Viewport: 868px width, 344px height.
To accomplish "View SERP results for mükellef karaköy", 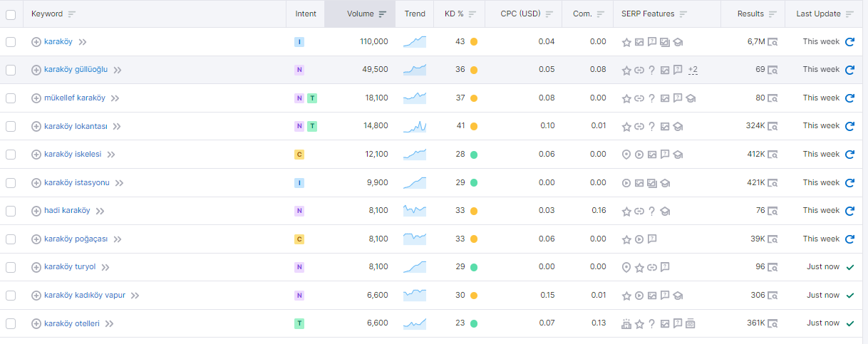I will pyautogui.click(x=773, y=98).
